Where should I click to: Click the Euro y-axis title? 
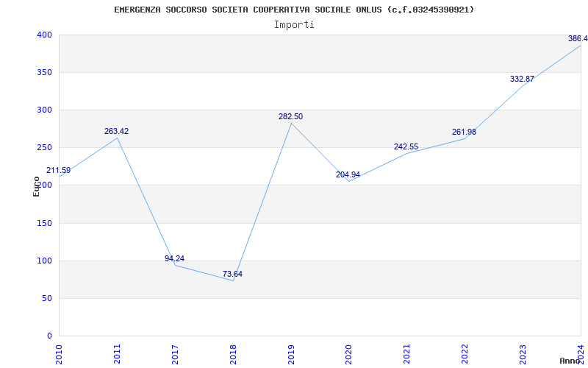point(36,187)
